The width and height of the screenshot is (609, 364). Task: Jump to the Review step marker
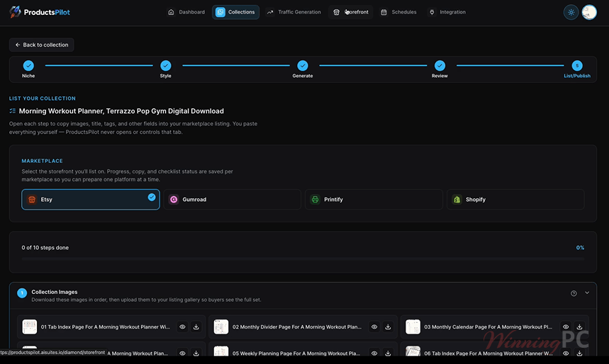(440, 66)
